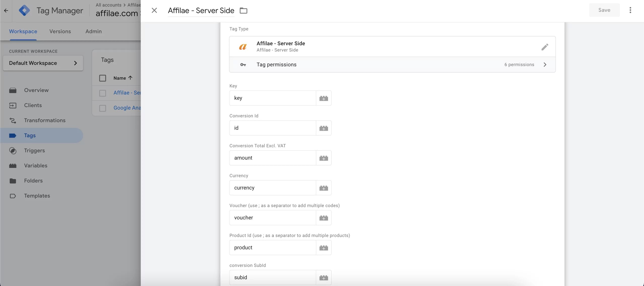Click the Clients sidebar icon
The width and height of the screenshot is (644, 286).
[13, 105]
